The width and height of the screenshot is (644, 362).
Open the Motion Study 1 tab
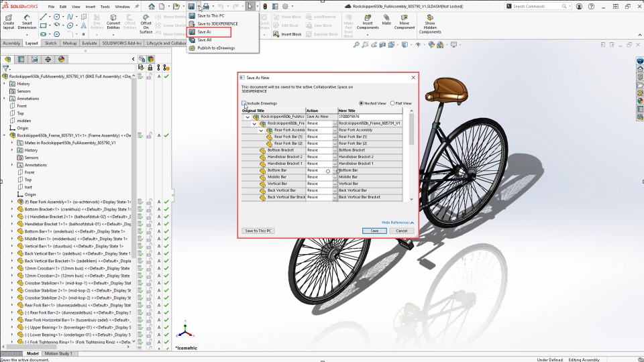(x=58, y=353)
